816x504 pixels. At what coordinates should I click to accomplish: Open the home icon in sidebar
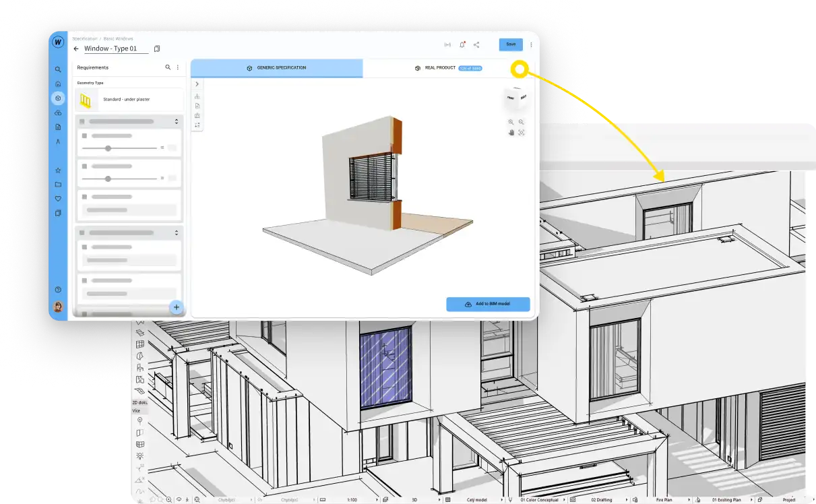coord(58,84)
